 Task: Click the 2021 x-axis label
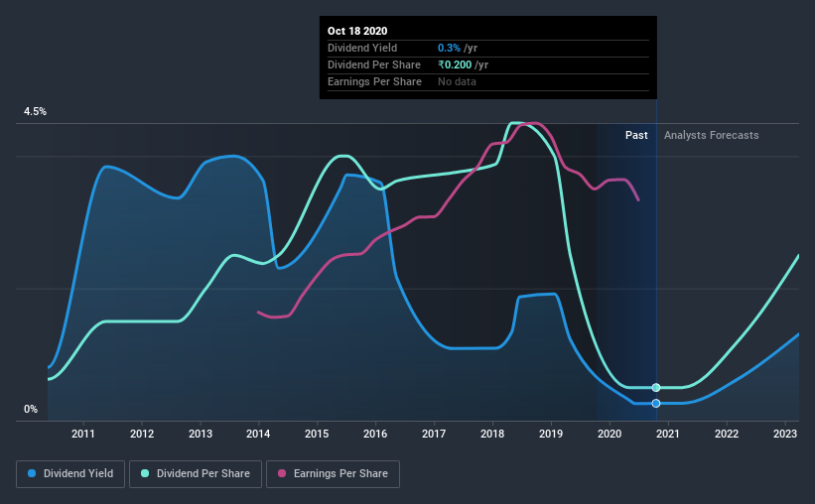668,434
